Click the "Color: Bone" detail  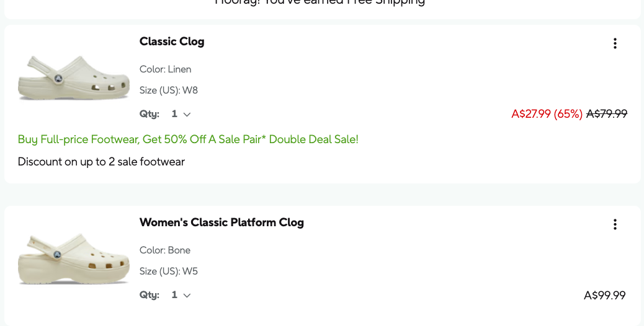(165, 250)
